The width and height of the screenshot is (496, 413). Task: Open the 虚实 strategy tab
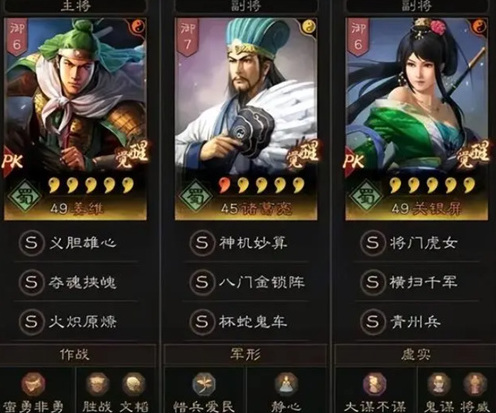coord(416,355)
